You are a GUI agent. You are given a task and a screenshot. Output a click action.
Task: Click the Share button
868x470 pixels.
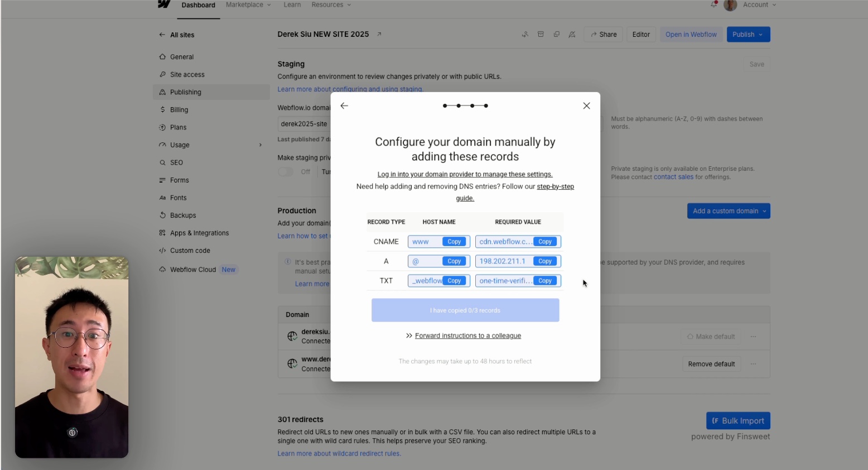pyautogui.click(x=604, y=35)
